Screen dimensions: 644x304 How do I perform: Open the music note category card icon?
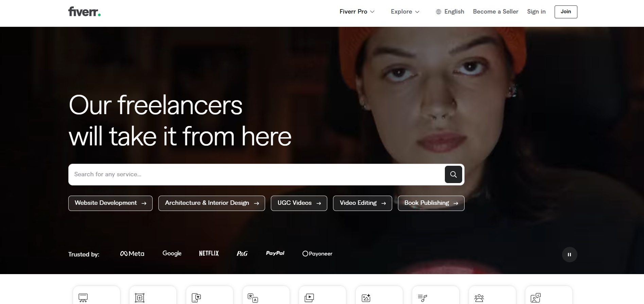click(x=422, y=298)
